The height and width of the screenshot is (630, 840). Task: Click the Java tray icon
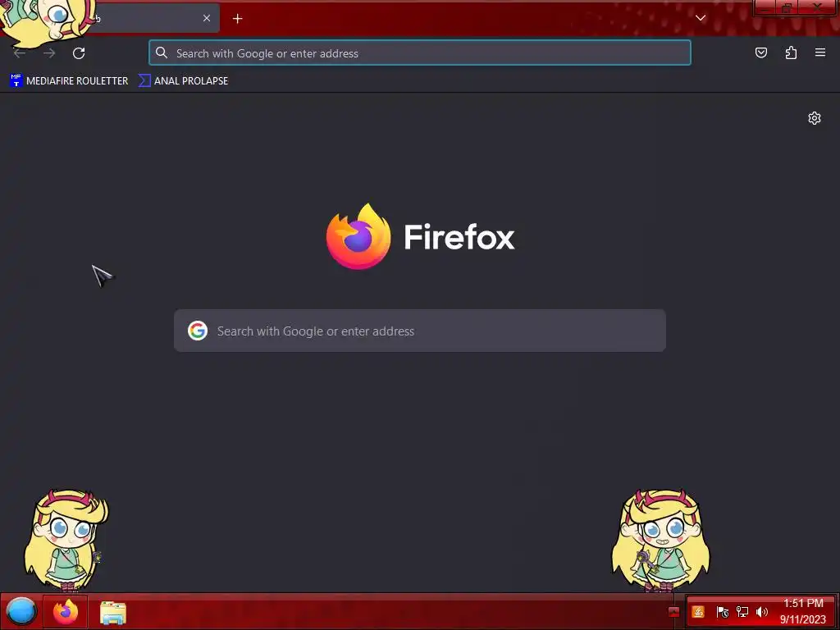698,612
